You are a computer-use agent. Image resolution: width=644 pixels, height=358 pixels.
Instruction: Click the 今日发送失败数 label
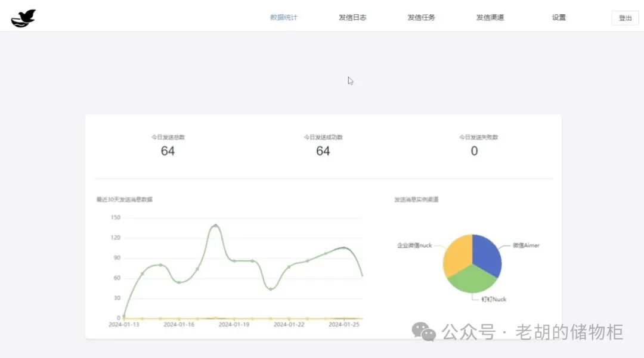[478, 137]
